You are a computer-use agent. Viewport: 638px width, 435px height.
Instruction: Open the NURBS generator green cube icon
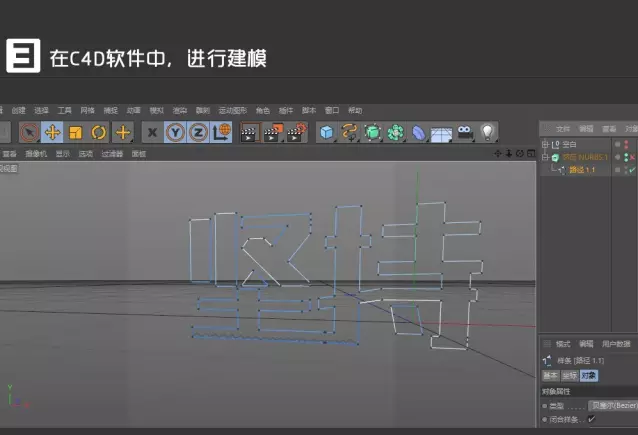[372, 132]
